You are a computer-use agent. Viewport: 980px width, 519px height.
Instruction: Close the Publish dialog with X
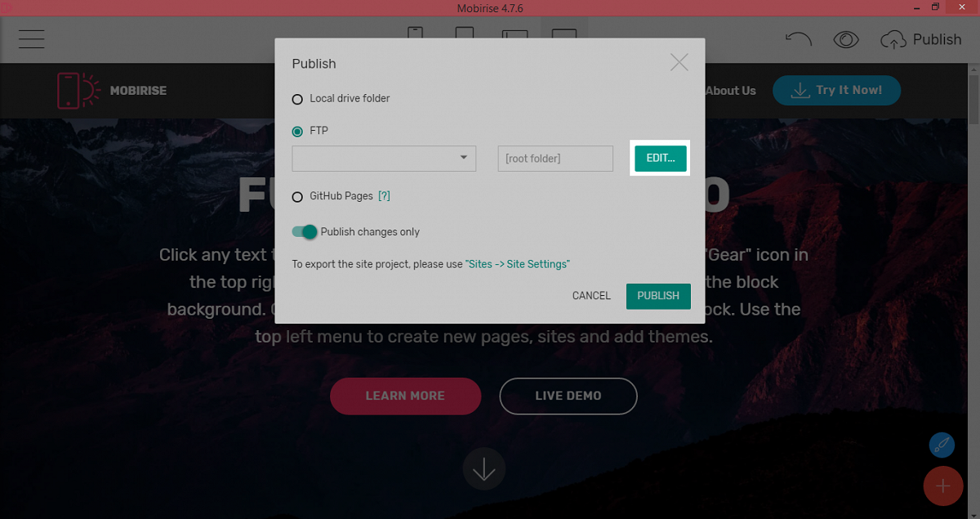(679, 62)
